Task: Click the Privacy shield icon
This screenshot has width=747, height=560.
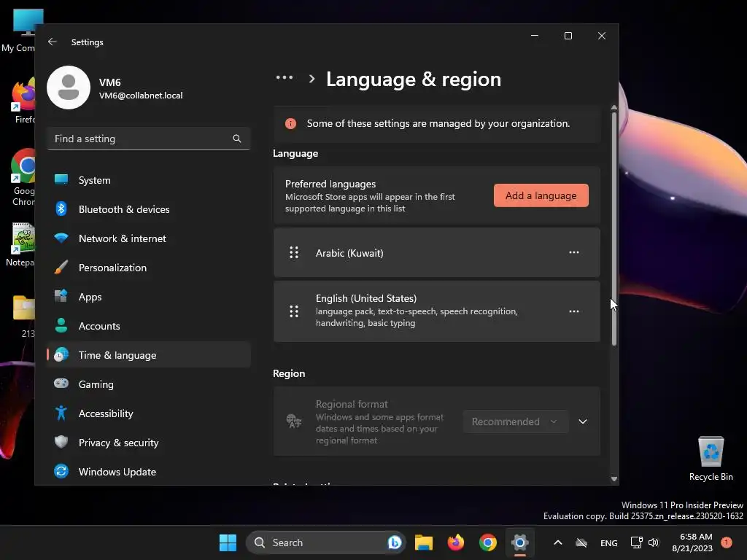Action: [x=61, y=442]
